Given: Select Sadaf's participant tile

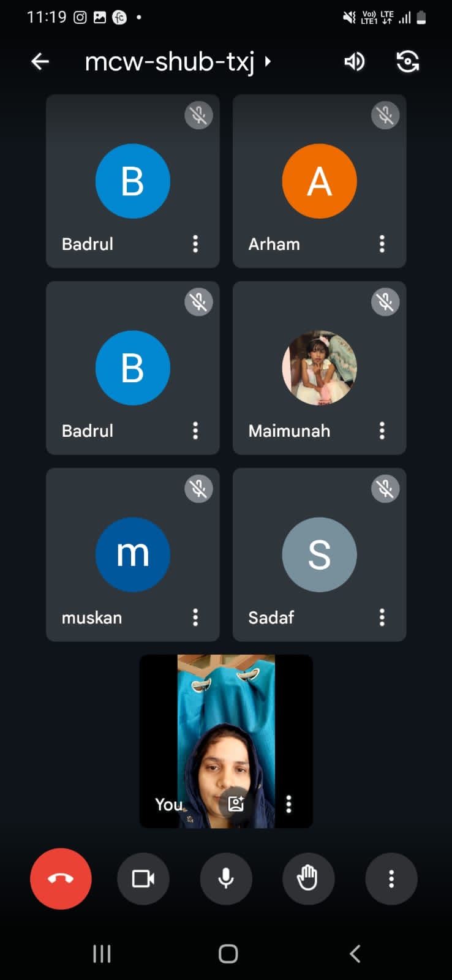Looking at the screenshot, I should coord(319,554).
